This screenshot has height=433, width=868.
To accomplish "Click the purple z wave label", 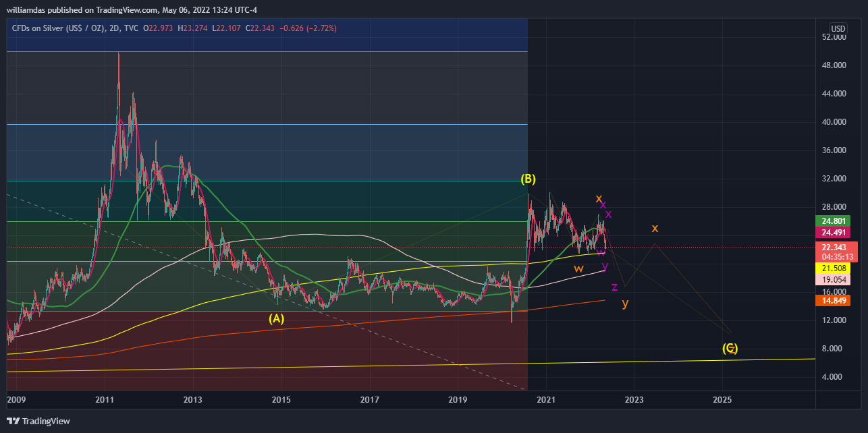I will pos(614,287).
